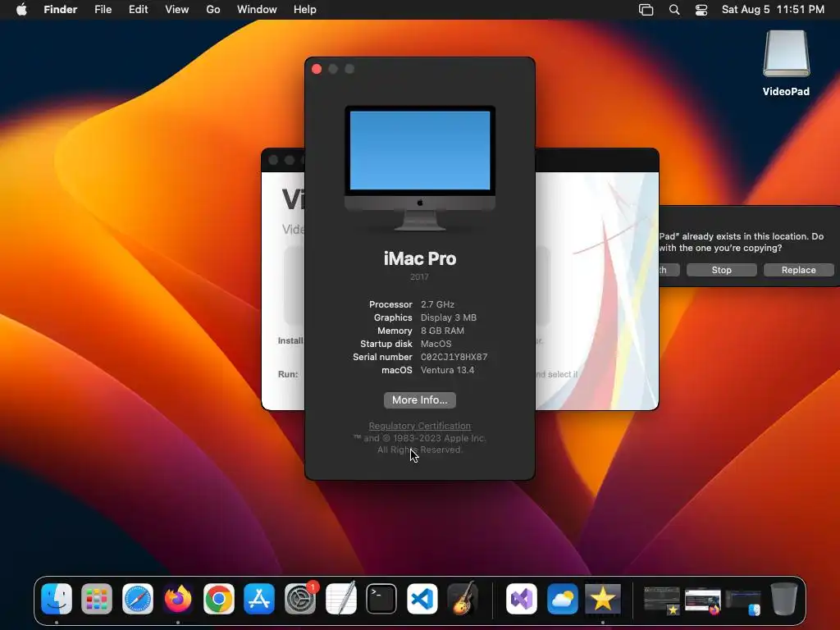This screenshot has height=630, width=840.
Task: Open the Regulatory Certification link
Action: pyautogui.click(x=419, y=426)
